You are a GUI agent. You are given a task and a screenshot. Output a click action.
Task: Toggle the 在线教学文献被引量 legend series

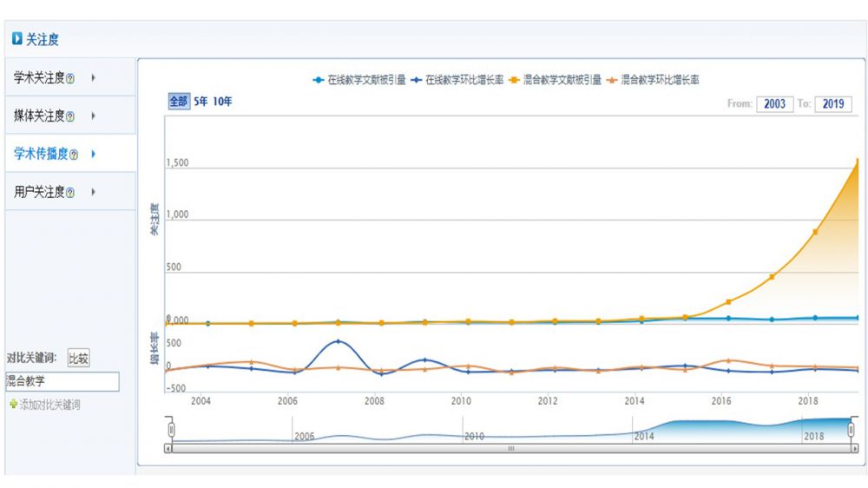pos(359,80)
